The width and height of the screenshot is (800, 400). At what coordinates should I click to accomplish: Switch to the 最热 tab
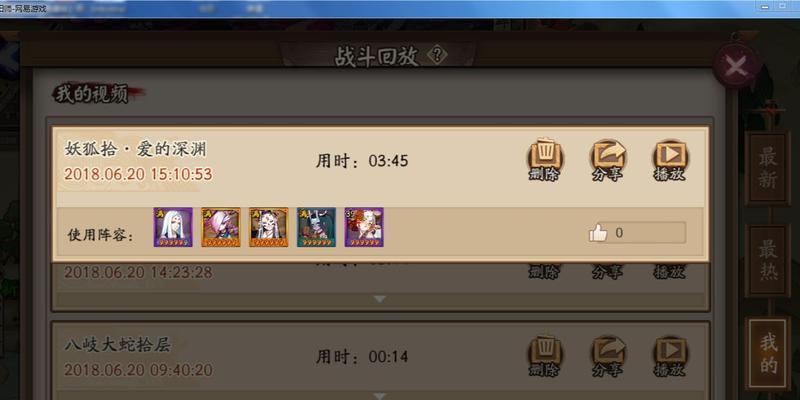point(767,260)
